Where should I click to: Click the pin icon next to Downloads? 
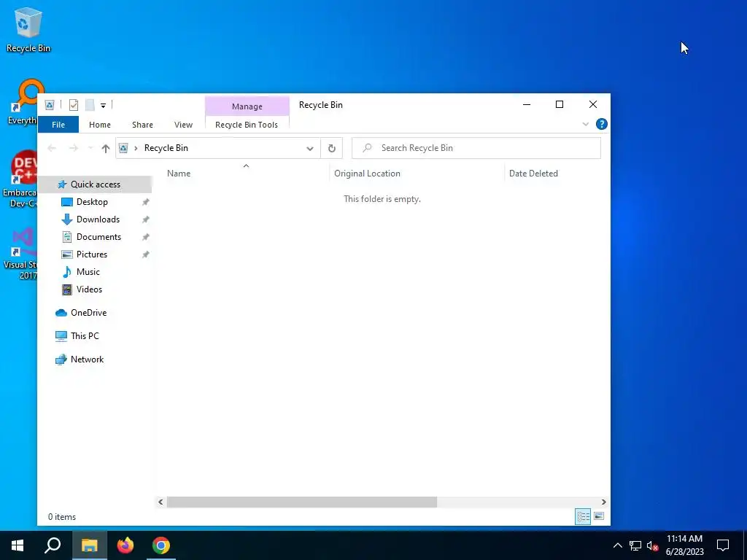coord(146,219)
